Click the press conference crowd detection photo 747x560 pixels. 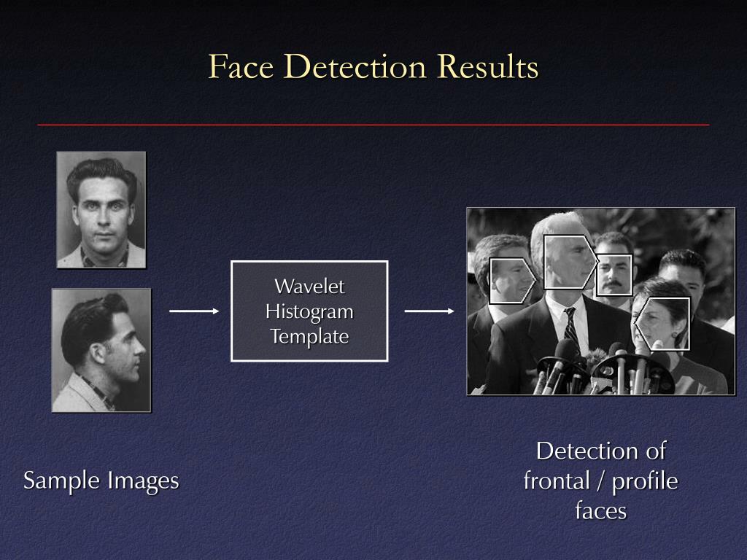coord(601,301)
